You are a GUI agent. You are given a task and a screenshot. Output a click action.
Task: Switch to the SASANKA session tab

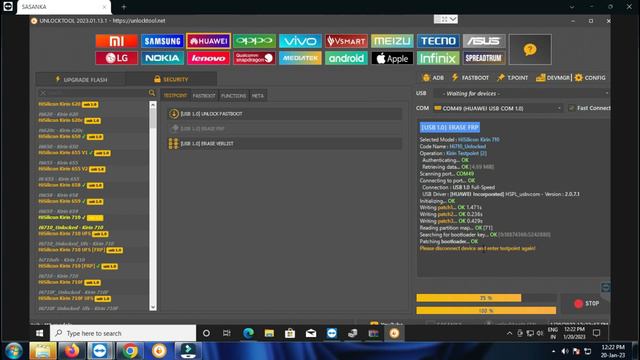pyautogui.click(x=63, y=7)
